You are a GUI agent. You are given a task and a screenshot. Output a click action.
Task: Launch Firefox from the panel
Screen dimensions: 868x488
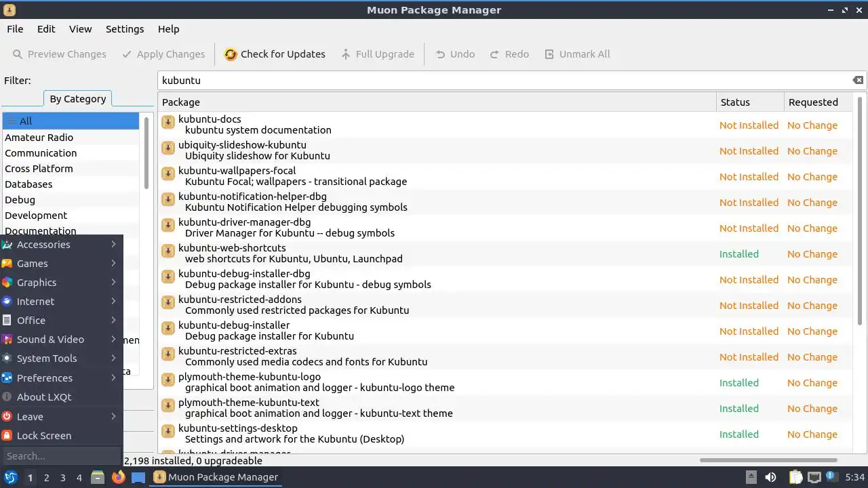119,477
